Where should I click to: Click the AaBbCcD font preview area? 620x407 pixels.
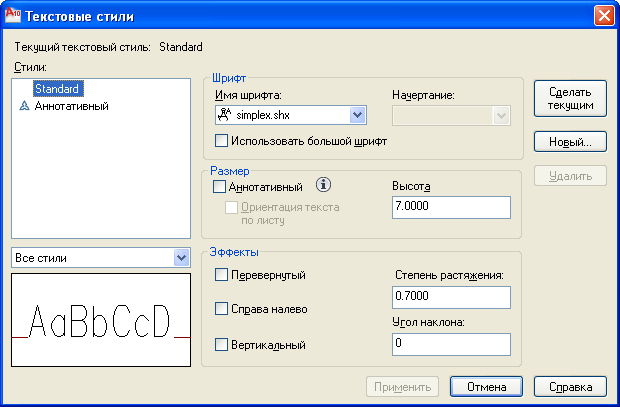[101, 320]
